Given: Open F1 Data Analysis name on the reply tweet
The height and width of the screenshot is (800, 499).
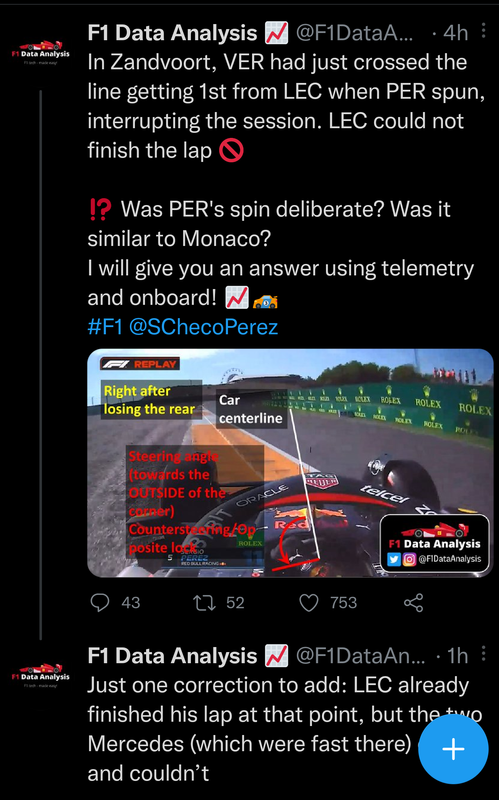Looking at the screenshot, I should 172,656.
